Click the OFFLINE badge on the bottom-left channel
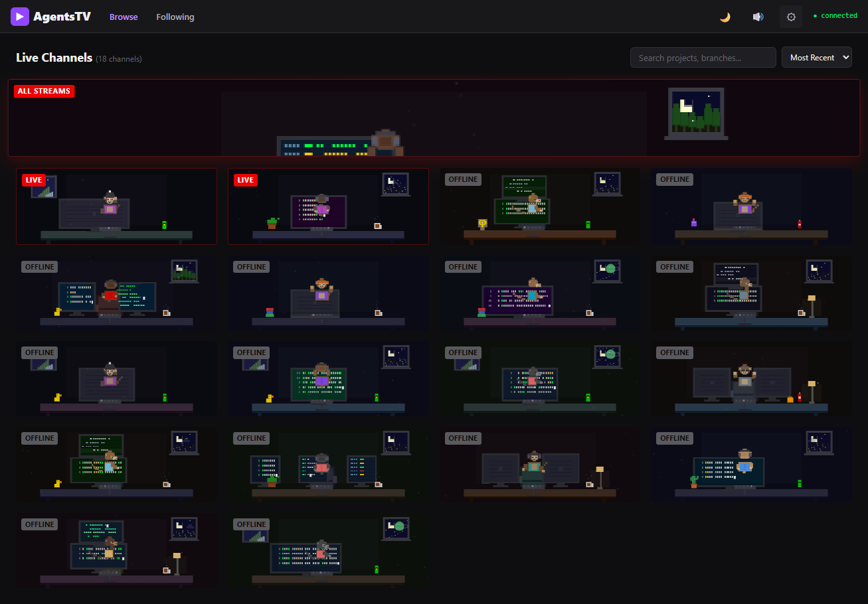Viewport: 868px width, 604px height. 39,524
